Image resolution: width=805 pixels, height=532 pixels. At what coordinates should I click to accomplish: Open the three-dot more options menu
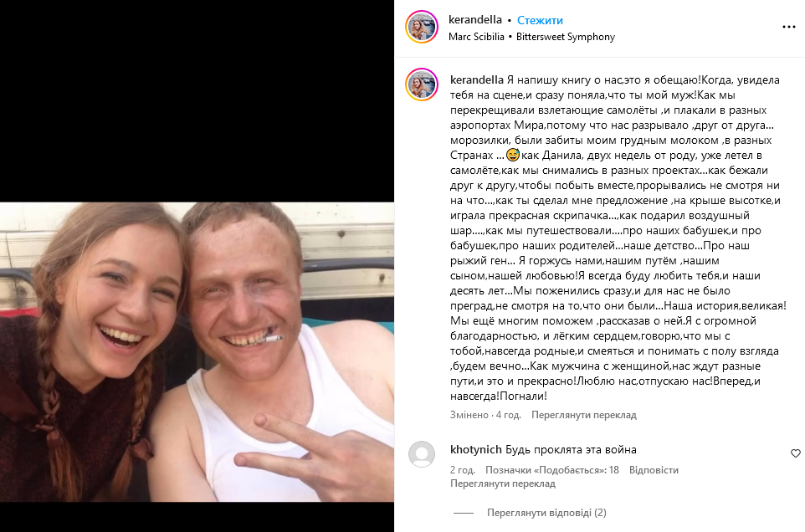788,28
